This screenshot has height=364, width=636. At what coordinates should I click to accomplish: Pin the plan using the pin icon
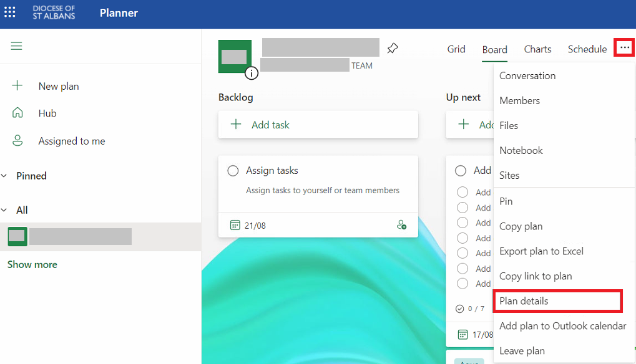(x=392, y=48)
